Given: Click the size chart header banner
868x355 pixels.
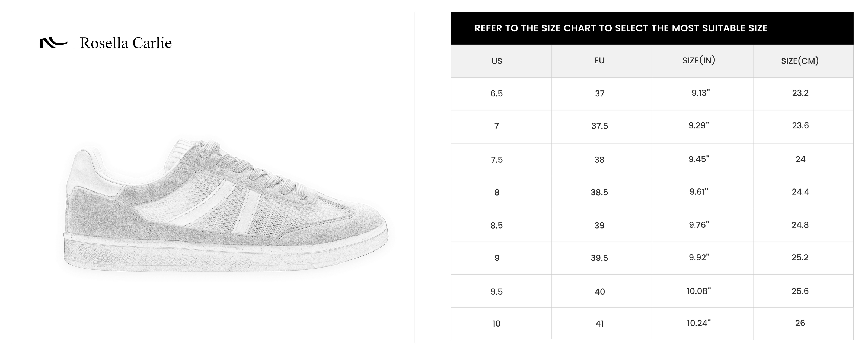Looking at the screenshot, I should (x=652, y=28).
